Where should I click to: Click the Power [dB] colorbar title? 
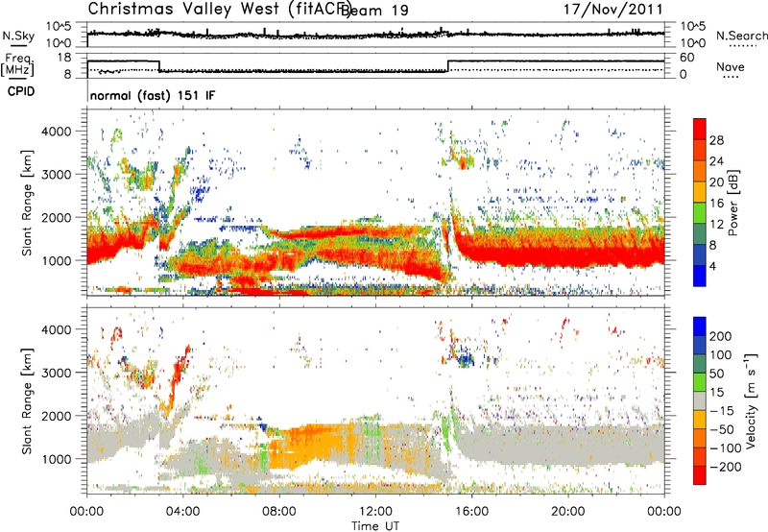(732, 203)
